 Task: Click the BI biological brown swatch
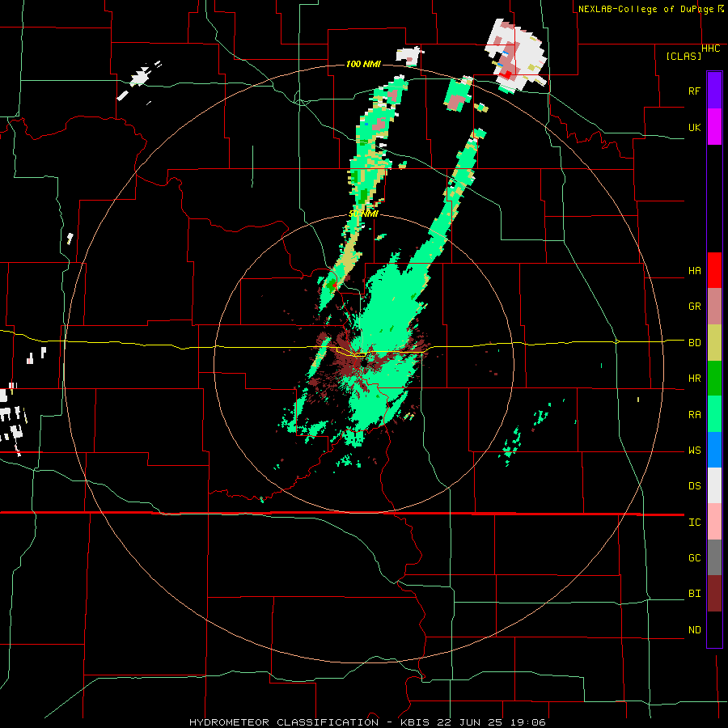click(x=714, y=594)
